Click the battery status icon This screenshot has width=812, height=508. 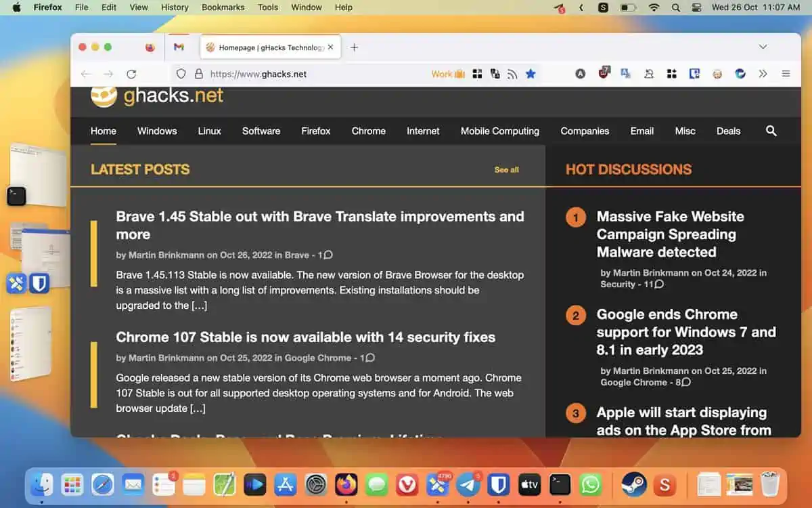tap(628, 7)
